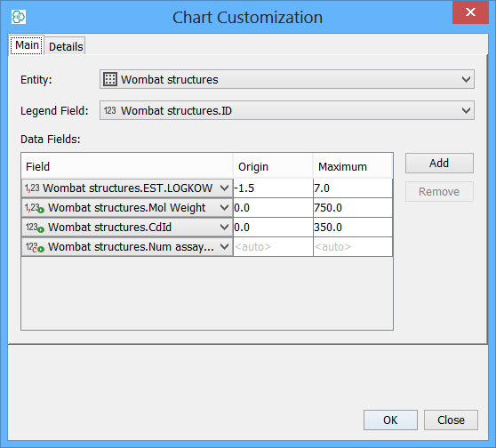This screenshot has width=496, height=448.
Task: Open the Entity dropdown
Action: (466, 79)
